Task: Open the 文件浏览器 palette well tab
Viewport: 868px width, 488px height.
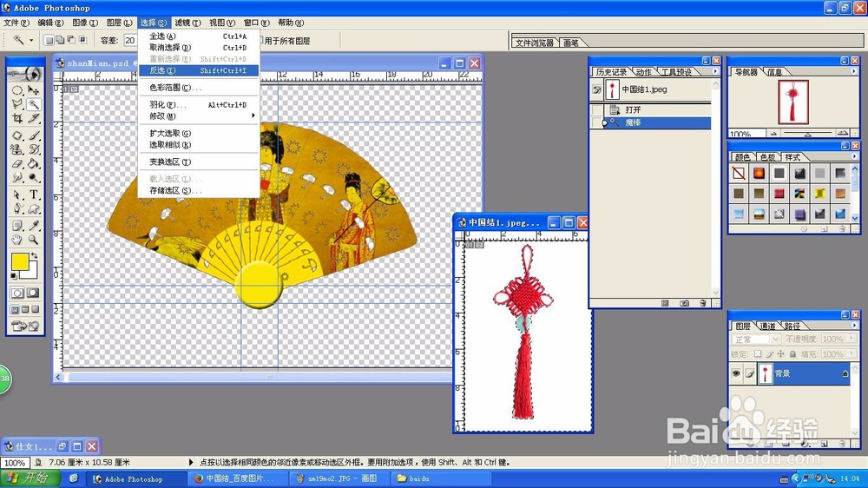Action: click(535, 43)
